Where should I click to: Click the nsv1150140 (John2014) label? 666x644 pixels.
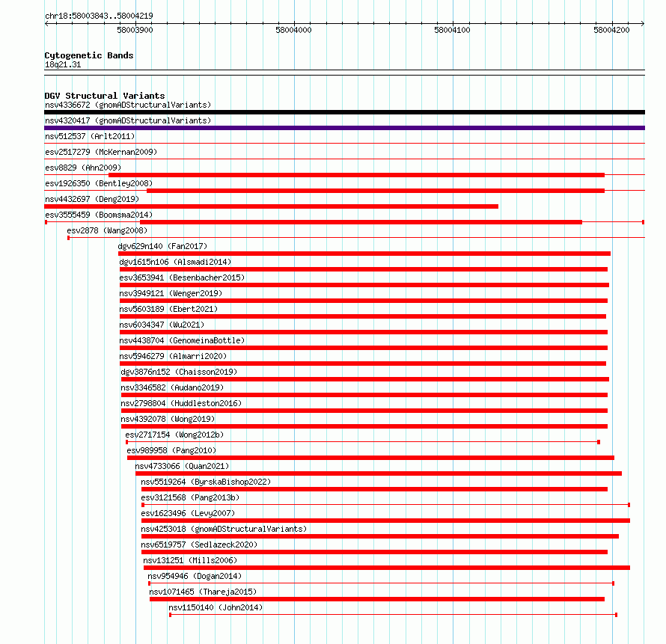pyautogui.click(x=216, y=607)
